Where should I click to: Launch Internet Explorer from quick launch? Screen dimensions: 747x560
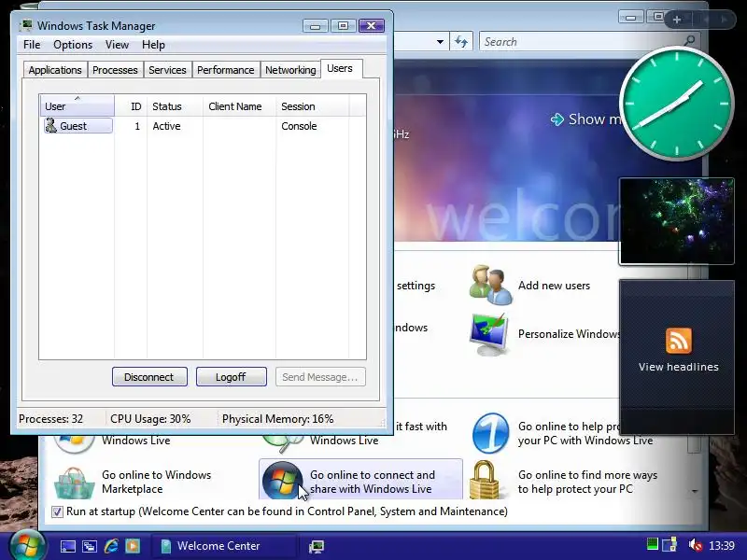(111, 546)
